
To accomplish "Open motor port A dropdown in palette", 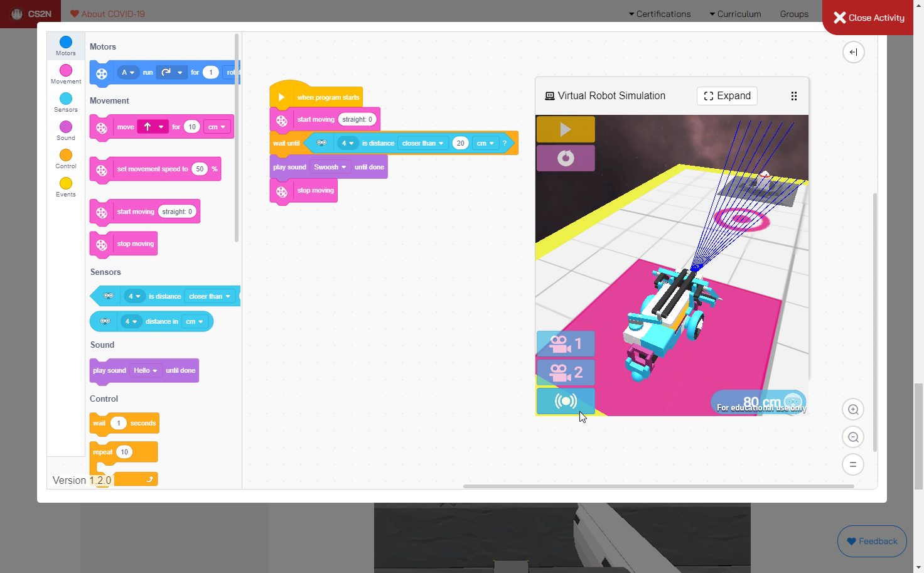I will click(128, 73).
